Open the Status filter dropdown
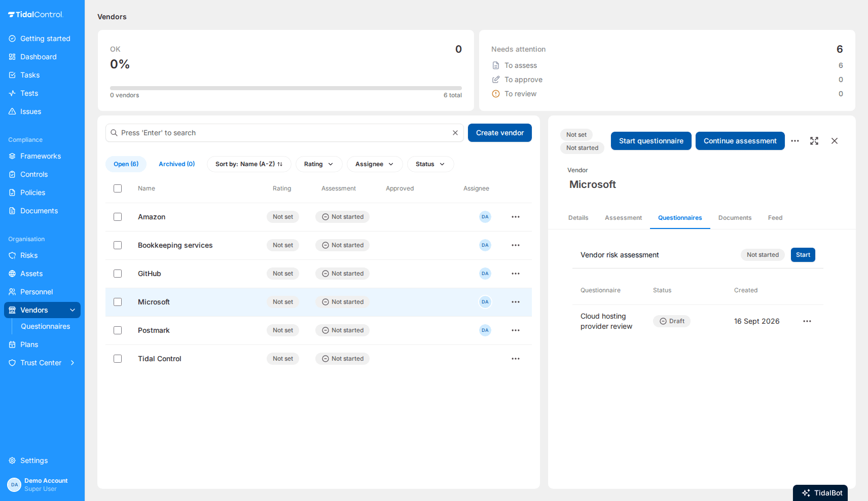Viewport: 868px width, 501px height. (x=430, y=164)
